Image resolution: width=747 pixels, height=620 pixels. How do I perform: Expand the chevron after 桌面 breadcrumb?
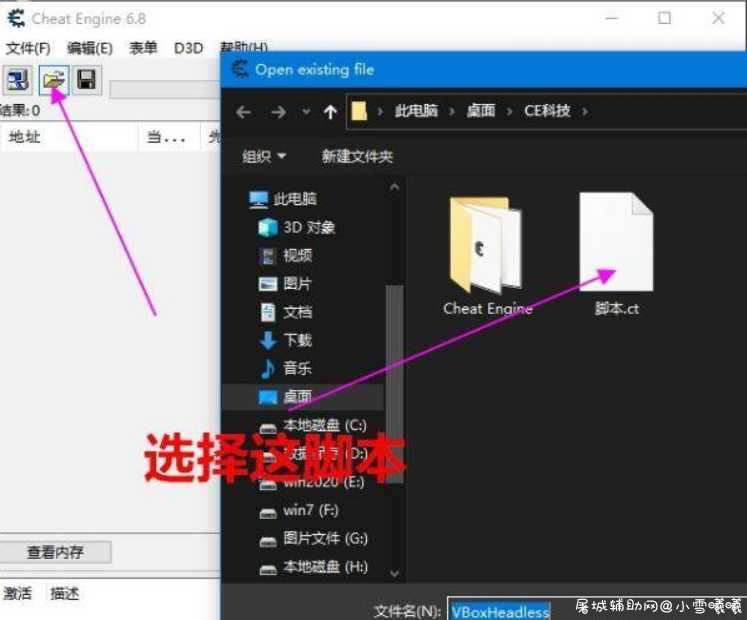(509, 112)
